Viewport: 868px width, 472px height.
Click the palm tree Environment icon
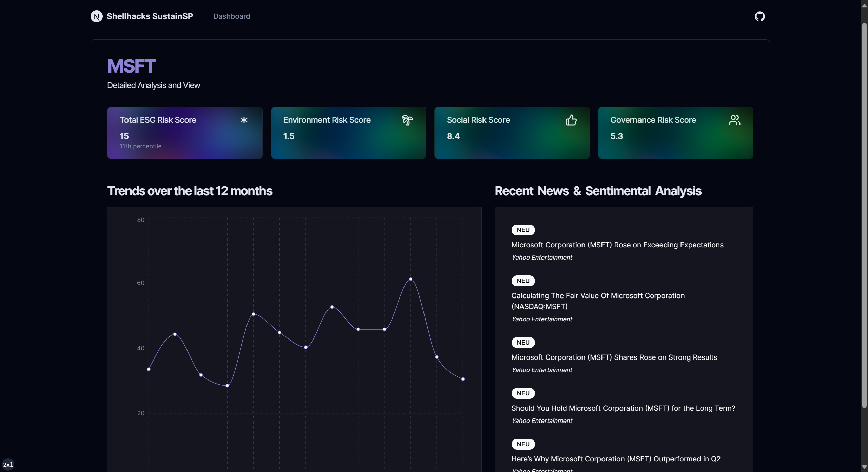coord(407,120)
